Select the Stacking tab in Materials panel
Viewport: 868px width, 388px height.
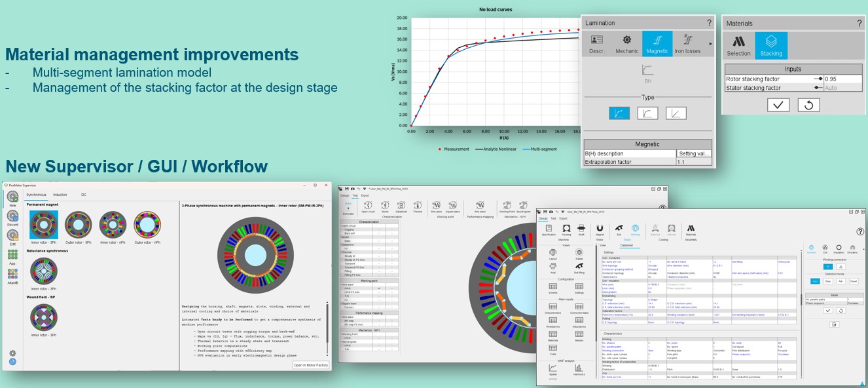click(x=771, y=45)
